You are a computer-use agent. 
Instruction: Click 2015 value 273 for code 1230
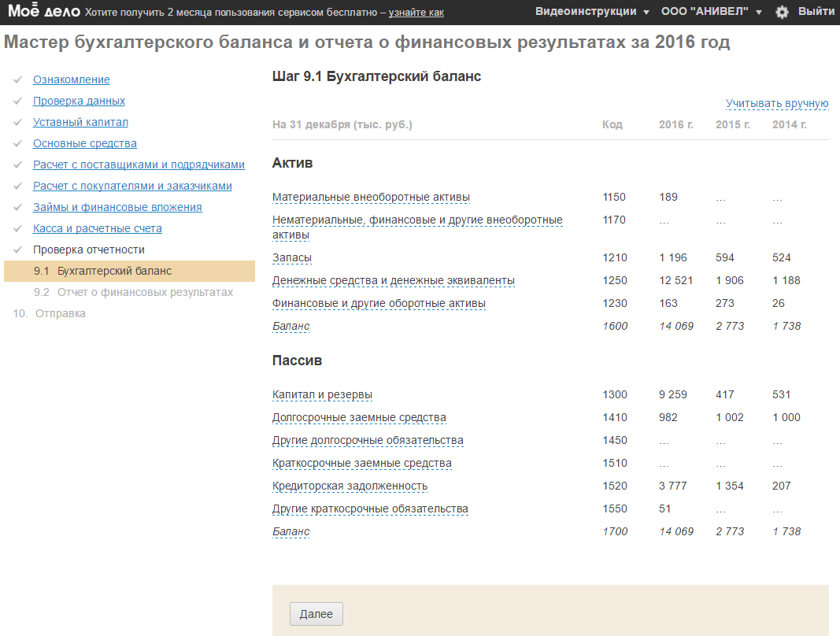(725, 303)
